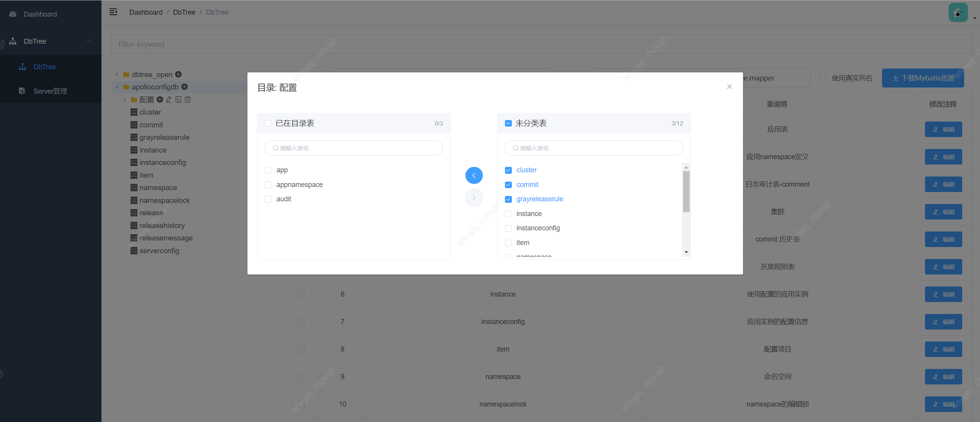Click the document list icon beside 配置

pos(178,99)
